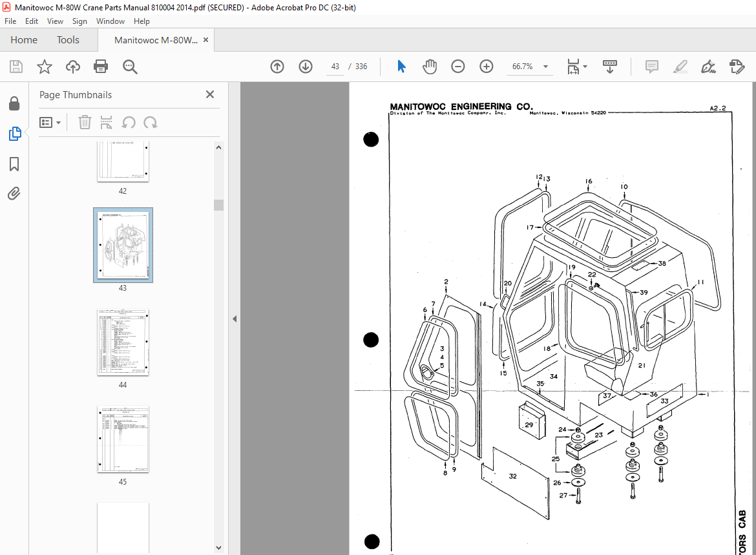
Task: Select page 43 thumbnail
Action: (x=123, y=245)
